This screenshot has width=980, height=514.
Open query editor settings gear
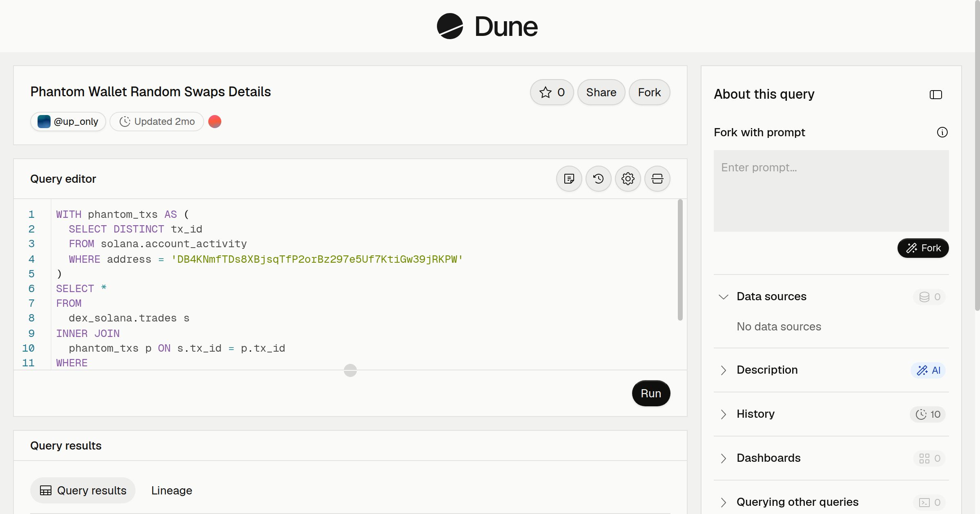click(x=628, y=179)
